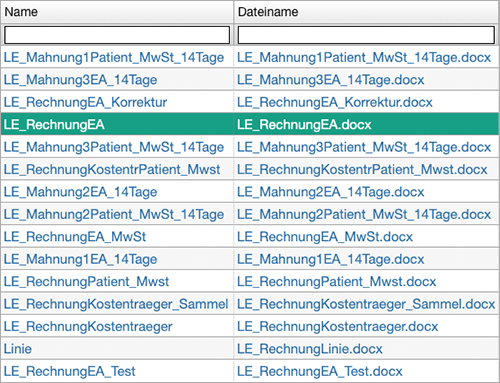Select LE_Mahnung3EA_14Tage in Name column
500x383 pixels.
[80, 80]
